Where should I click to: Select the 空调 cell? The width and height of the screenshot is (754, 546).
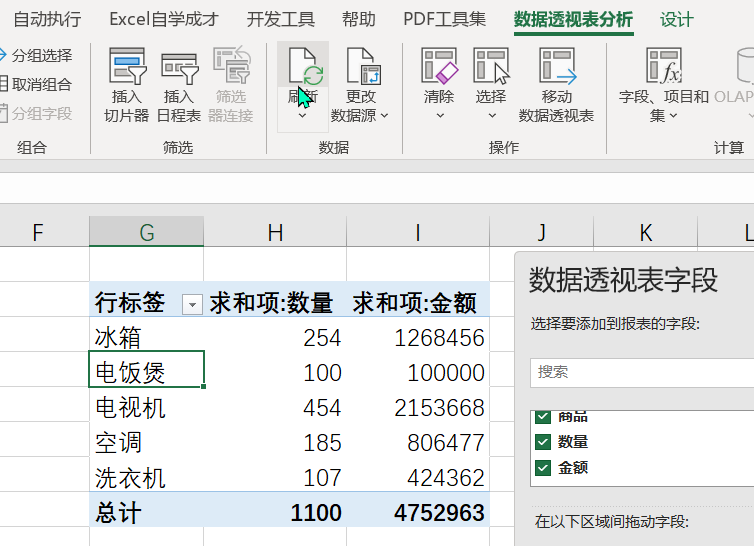(x=147, y=440)
